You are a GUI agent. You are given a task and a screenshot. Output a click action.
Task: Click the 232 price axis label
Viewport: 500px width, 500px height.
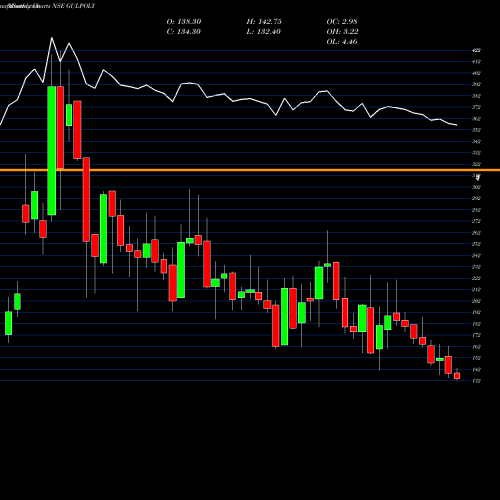pyautogui.click(x=476, y=267)
